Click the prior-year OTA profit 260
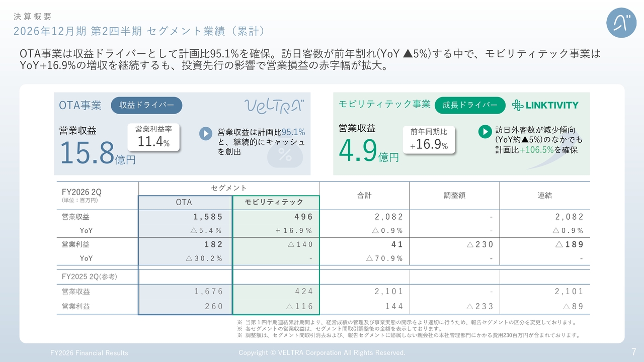Image resolution: width=644 pixels, height=362 pixels. pos(213,306)
